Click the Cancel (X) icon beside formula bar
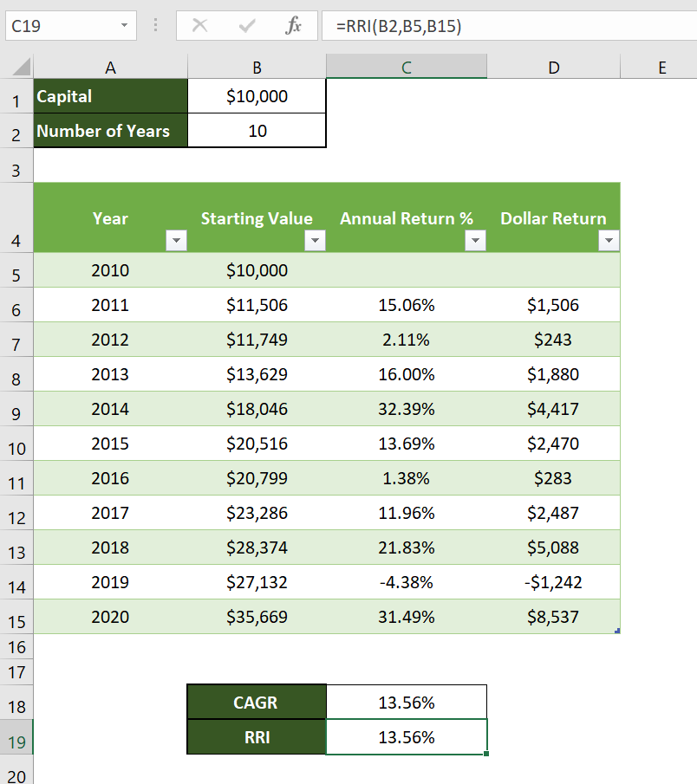 coord(199,25)
